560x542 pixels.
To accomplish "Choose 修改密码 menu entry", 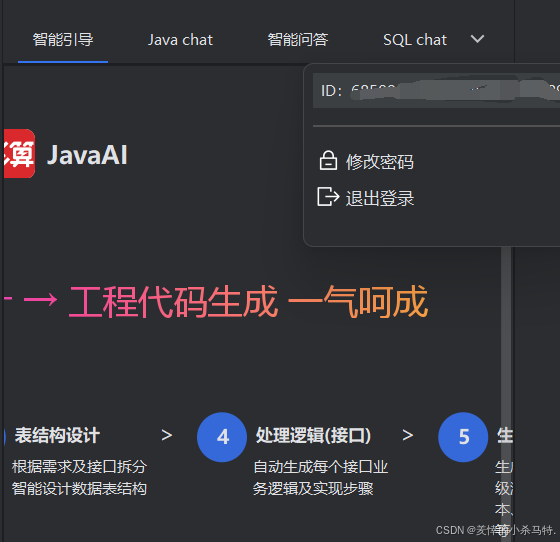I will (380, 162).
